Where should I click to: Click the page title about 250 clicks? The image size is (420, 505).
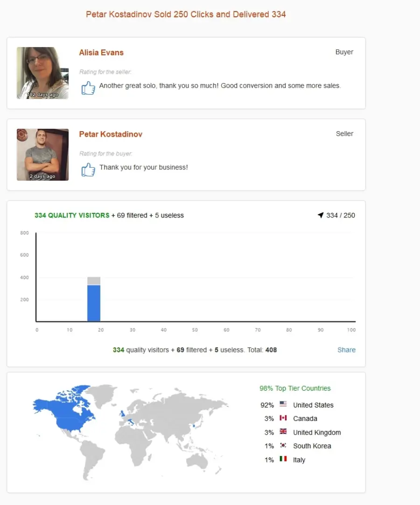click(186, 14)
